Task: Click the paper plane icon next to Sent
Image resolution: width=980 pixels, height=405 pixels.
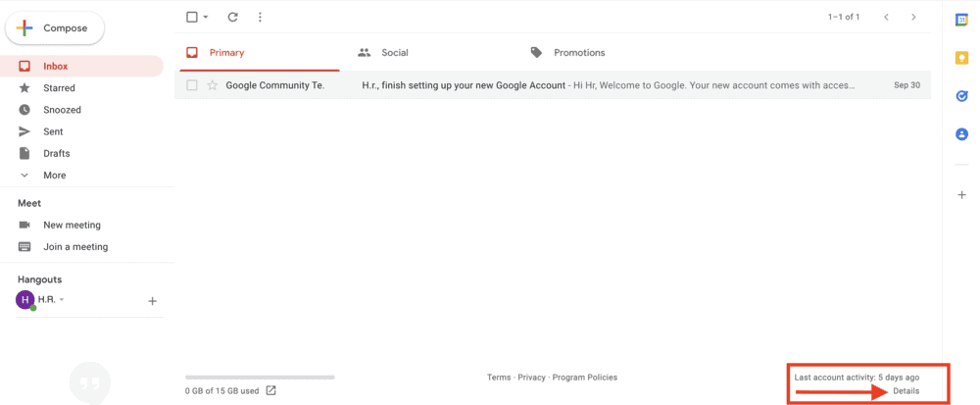Action: [24, 131]
